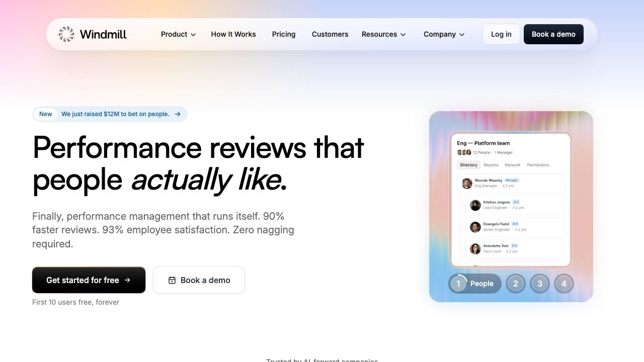Click the stacked team avatars under Eng — Platform team
The image size is (644, 362).
[x=464, y=152]
